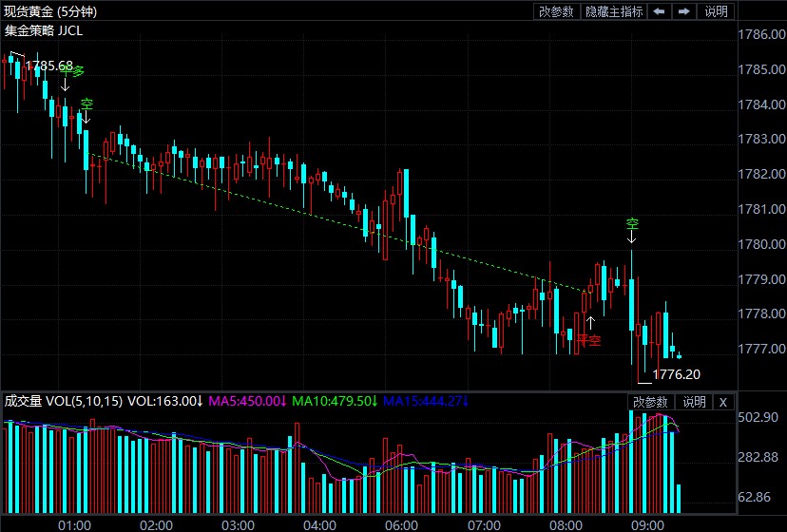This screenshot has width=787, height=532.
Task: Open 说明 in the main chart toolbar
Action: pyautogui.click(x=716, y=11)
